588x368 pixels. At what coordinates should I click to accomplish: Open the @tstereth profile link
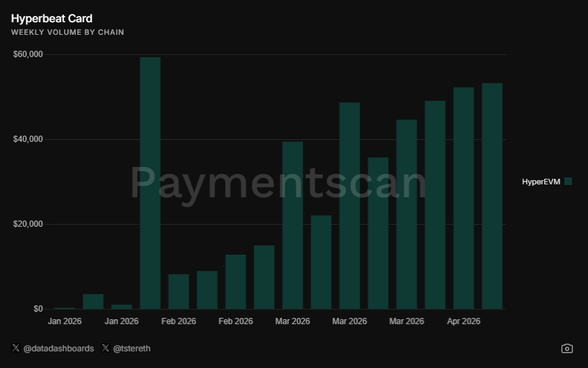[x=132, y=349]
